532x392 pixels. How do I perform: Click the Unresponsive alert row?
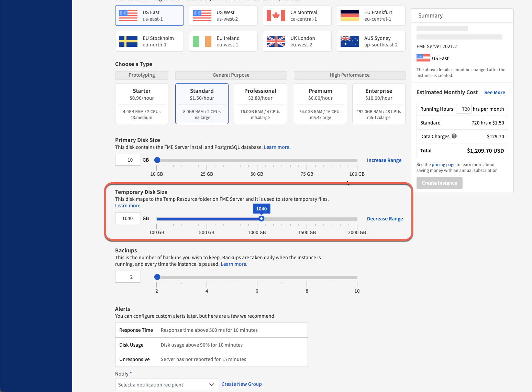click(211, 359)
